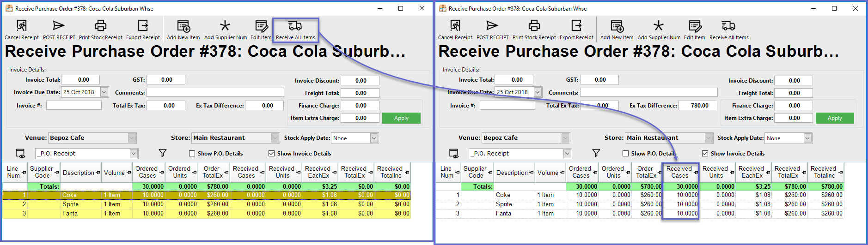Click view layout icon beside left P.O. Receipt
Screen dimensions: 868x245
click(x=20, y=153)
